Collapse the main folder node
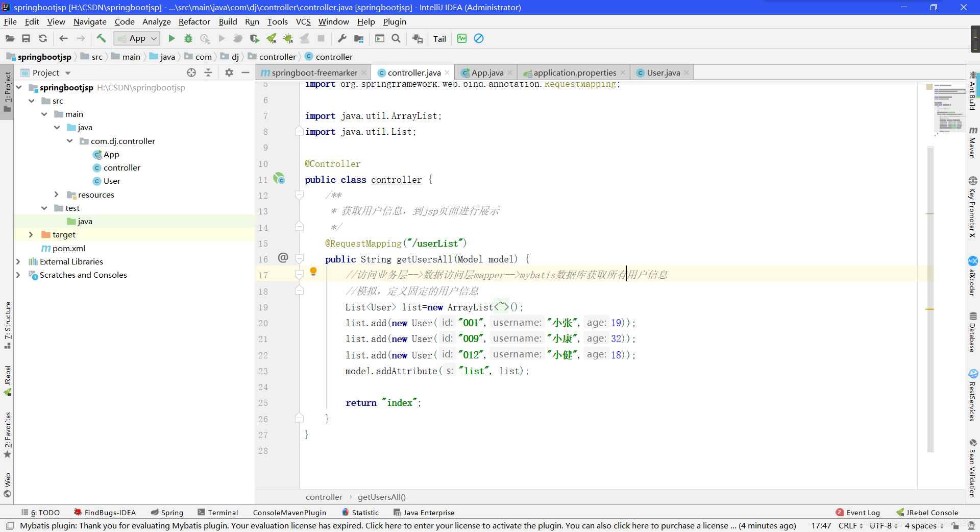This screenshot has width=980, height=532. click(44, 114)
